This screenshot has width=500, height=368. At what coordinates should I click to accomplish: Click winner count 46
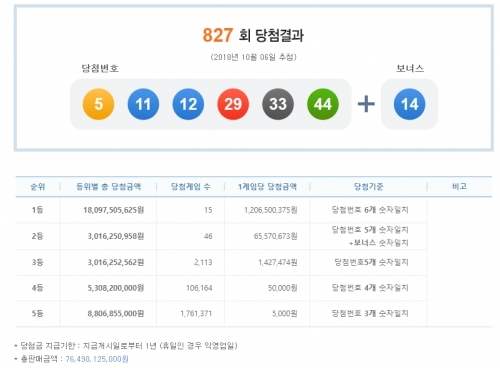tap(208, 236)
